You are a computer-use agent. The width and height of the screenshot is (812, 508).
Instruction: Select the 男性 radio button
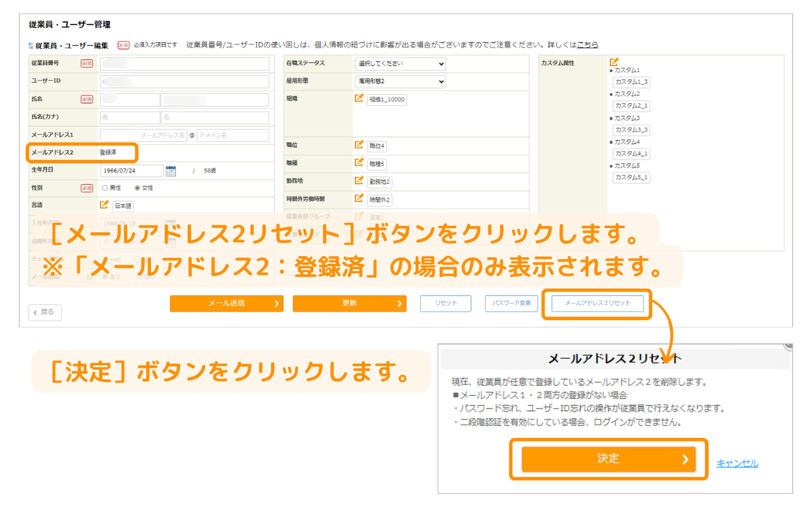click(x=105, y=188)
